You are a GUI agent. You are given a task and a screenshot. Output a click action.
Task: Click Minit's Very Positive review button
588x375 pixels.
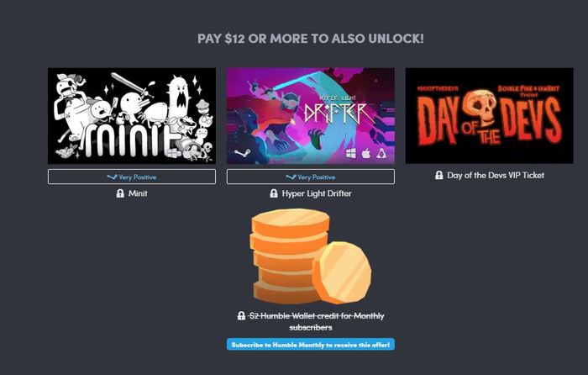(132, 177)
